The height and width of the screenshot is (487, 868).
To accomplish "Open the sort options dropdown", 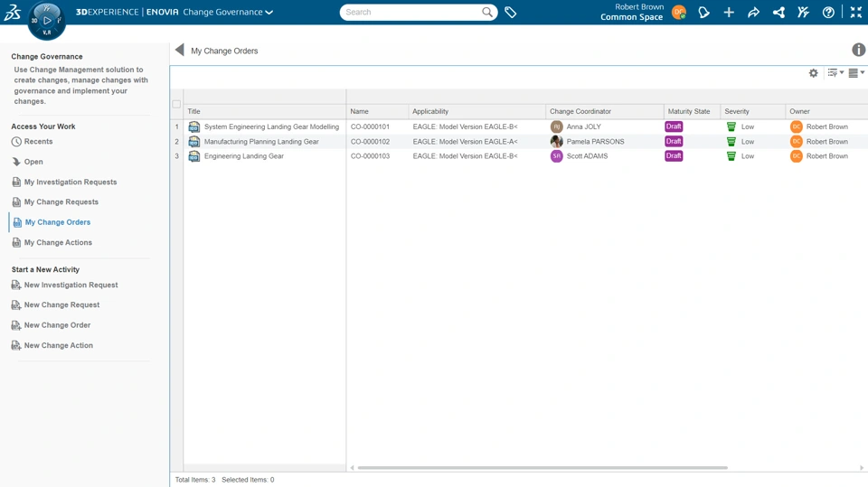I will click(835, 72).
